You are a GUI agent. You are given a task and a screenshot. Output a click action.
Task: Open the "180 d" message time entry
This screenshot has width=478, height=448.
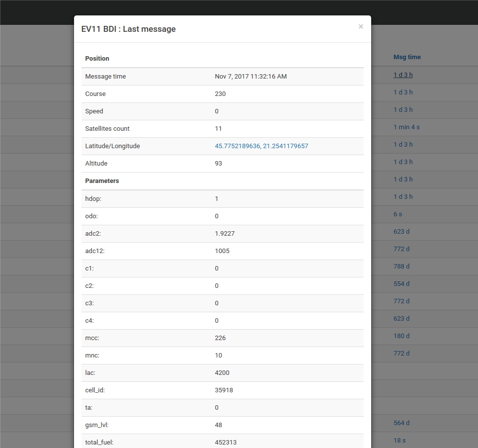click(x=401, y=336)
